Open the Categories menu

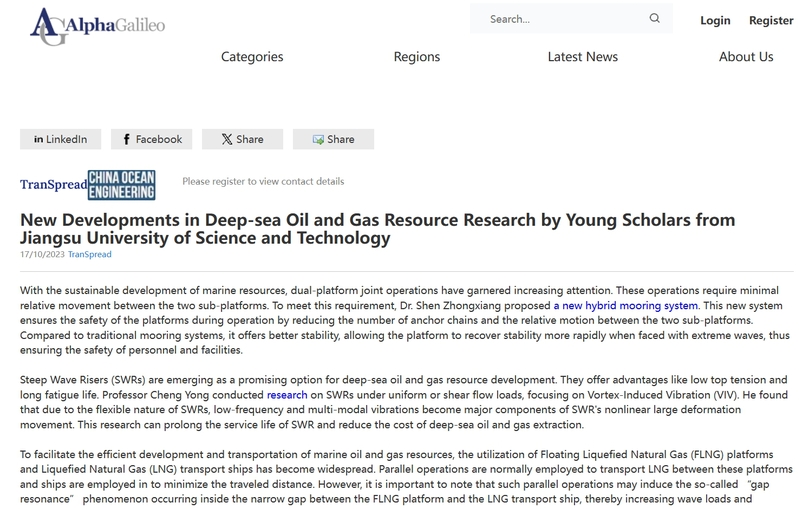tap(252, 57)
